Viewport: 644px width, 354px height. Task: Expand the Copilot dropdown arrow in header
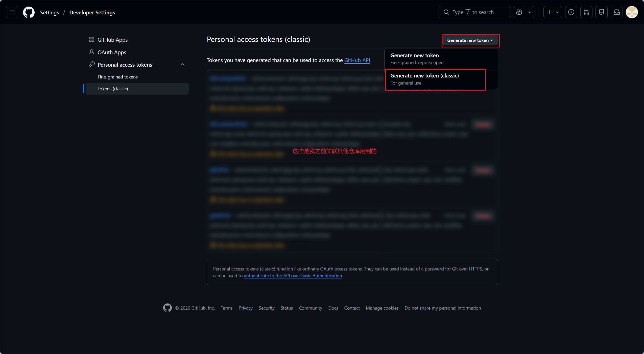click(x=530, y=12)
